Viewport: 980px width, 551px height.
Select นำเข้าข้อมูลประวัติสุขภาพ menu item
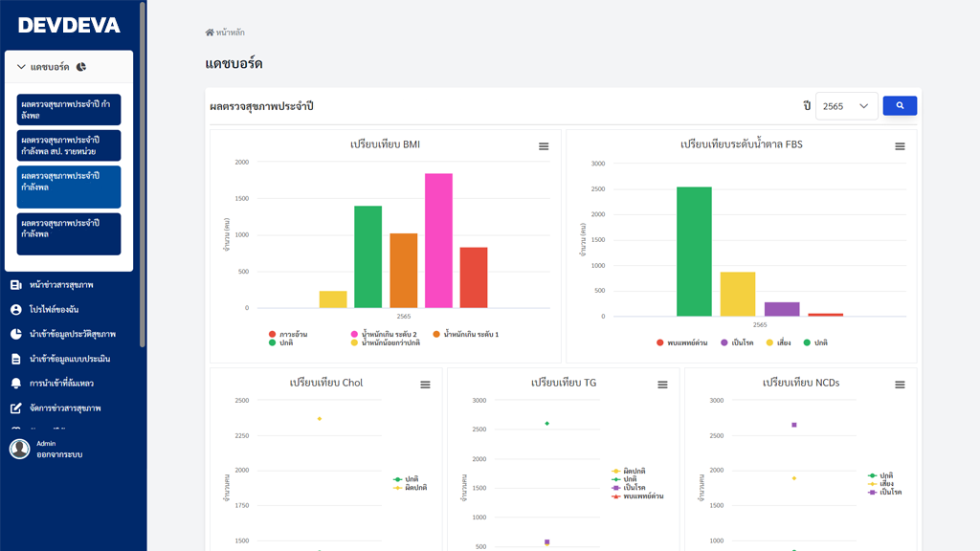[72, 335]
